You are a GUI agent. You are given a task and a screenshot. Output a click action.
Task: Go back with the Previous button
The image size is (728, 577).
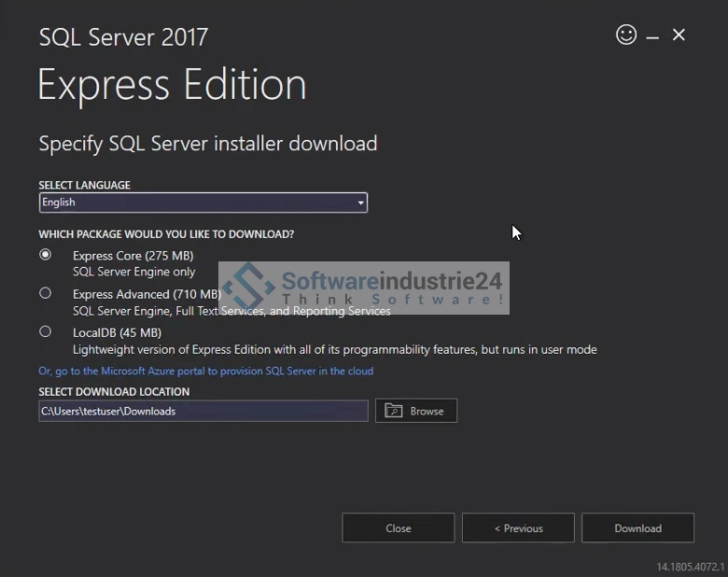pos(518,528)
